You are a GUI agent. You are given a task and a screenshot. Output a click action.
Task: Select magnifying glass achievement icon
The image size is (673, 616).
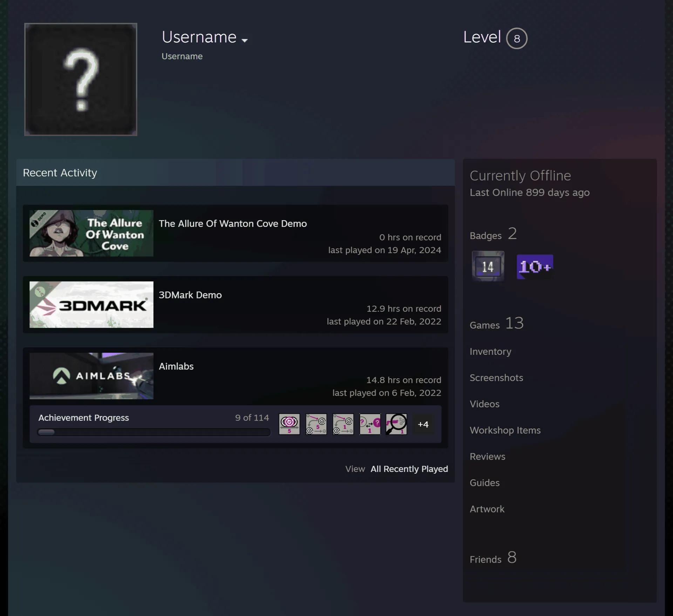(396, 424)
